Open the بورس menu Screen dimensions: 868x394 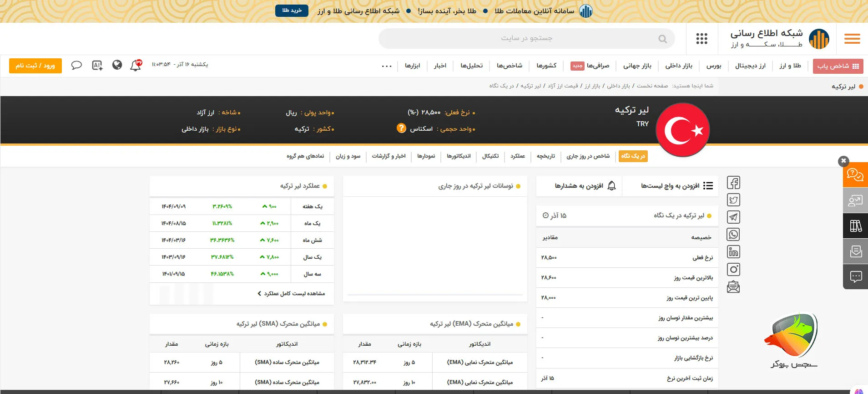[x=714, y=66]
